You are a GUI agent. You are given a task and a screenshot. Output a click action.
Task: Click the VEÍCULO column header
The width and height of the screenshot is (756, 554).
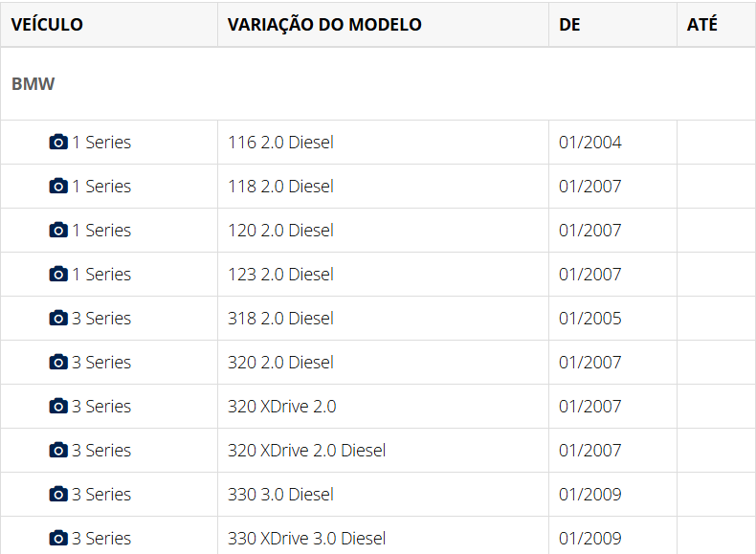(47, 25)
